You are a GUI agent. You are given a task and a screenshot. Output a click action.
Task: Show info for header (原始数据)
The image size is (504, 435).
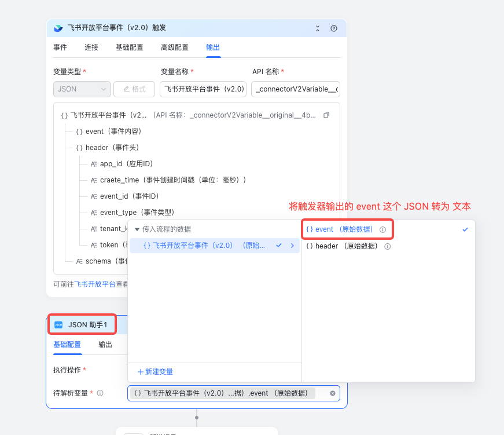point(388,246)
